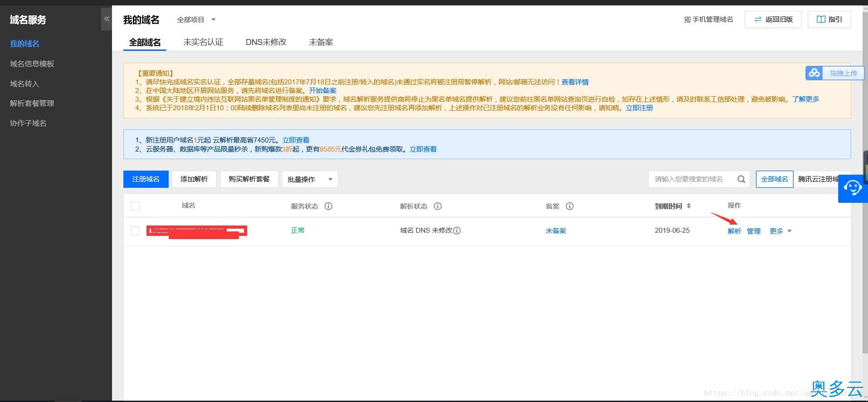Open the 了解更多 link in the notice
The image size is (868, 402).
coord(806,99)
